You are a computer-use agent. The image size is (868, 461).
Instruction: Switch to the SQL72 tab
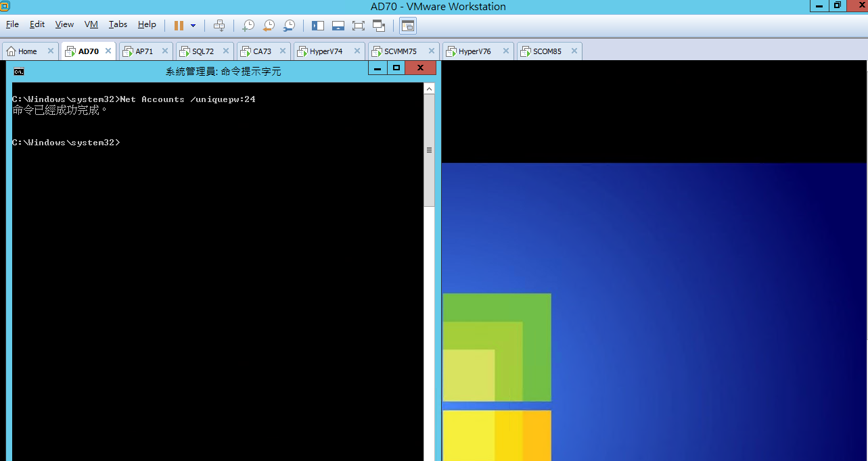[x=203, y=51]
